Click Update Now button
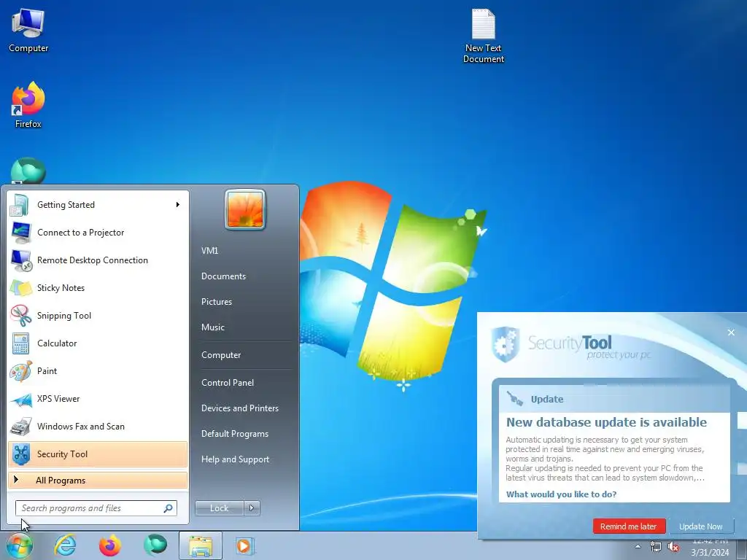The width and height of the screenshot is (747, 560). [x=700, y=526]
